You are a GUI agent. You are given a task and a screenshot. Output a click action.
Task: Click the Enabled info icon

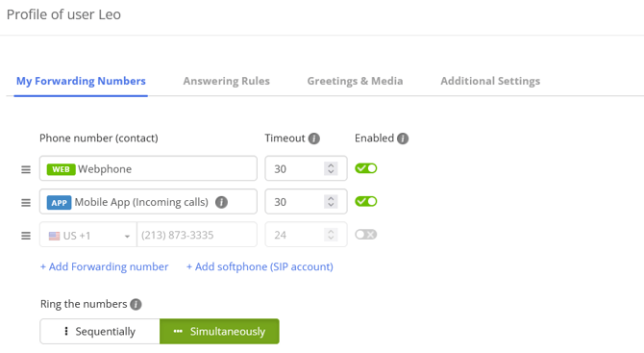pos(403,139)
